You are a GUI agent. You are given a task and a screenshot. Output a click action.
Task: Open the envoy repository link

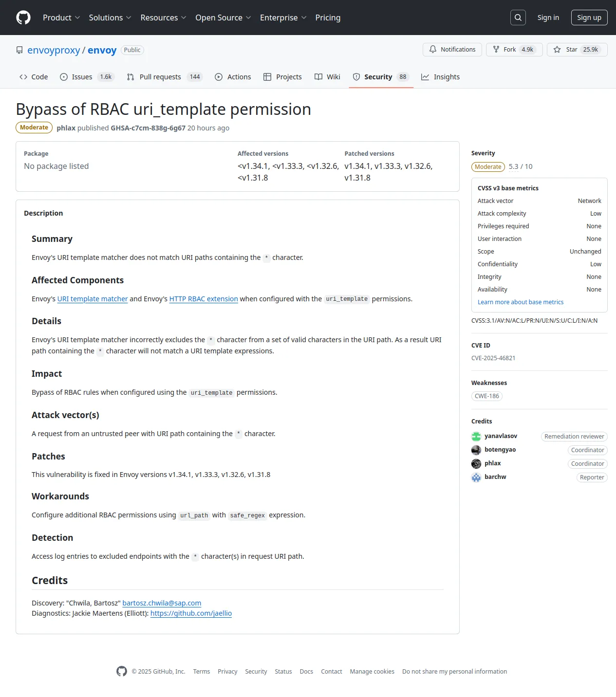click(x=102, y=50)
